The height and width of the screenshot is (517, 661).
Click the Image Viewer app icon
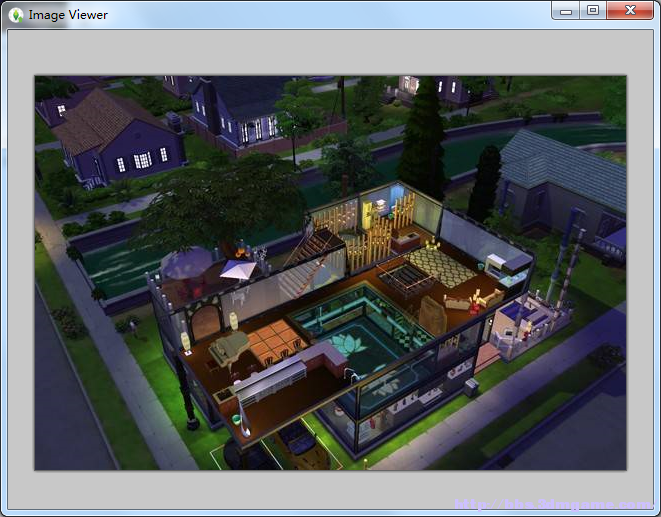point(17,14)
